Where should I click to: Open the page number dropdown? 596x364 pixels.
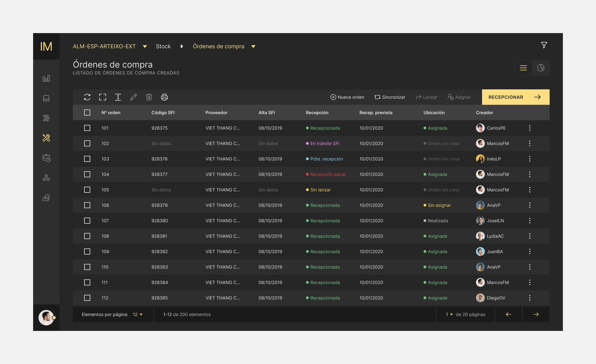click(449, 314)
